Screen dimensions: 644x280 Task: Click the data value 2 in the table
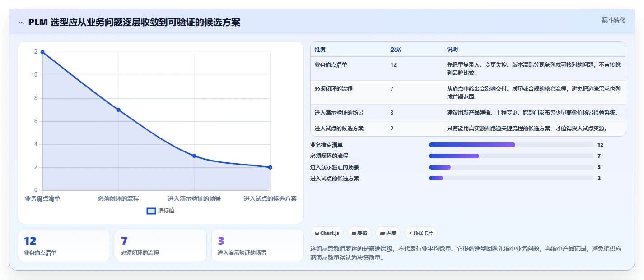[x=392, y=128]
